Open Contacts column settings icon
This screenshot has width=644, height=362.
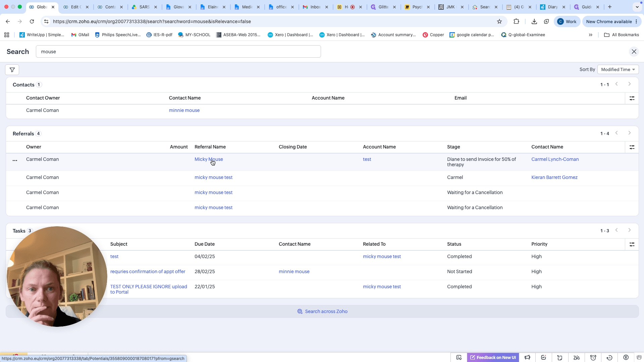[x=632, y=98]
